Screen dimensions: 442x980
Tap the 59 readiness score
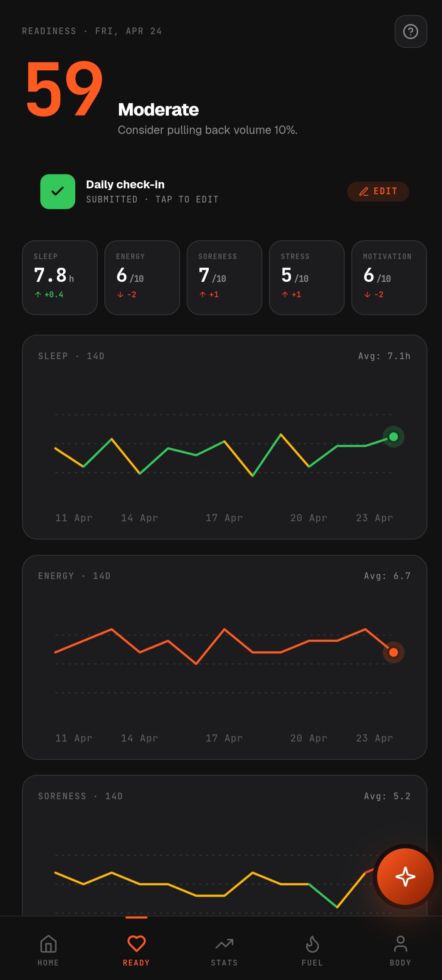(64, 89)
